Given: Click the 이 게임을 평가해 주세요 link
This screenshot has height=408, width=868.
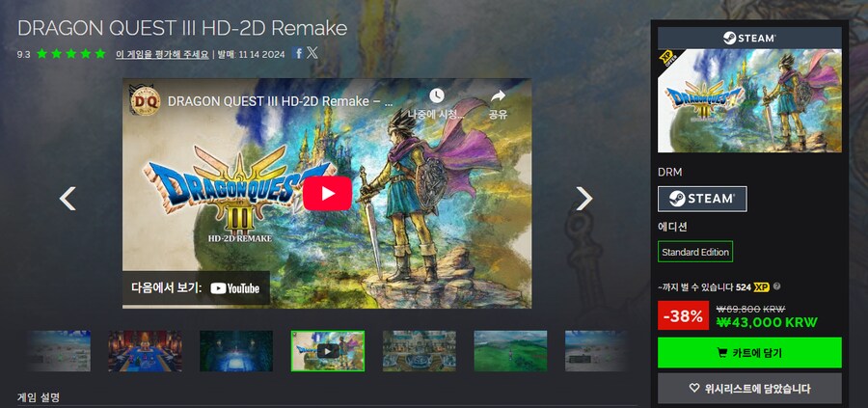Looking at the screenshot, I should click(x=162, y=54).
